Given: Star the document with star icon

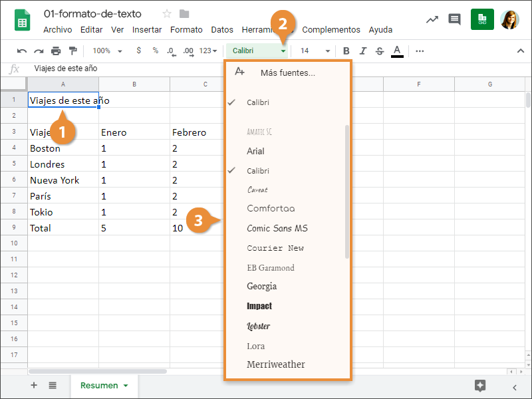Looking at the screenshot, I should (x=167, y=14).
